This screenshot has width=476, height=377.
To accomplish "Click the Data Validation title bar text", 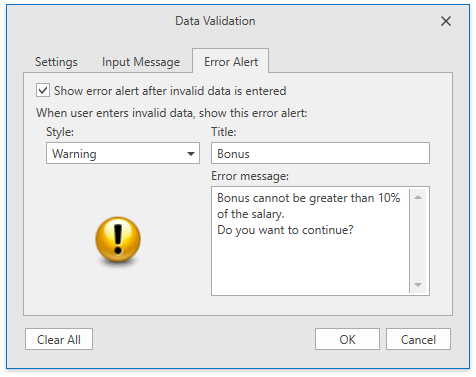I will [215, 21].
